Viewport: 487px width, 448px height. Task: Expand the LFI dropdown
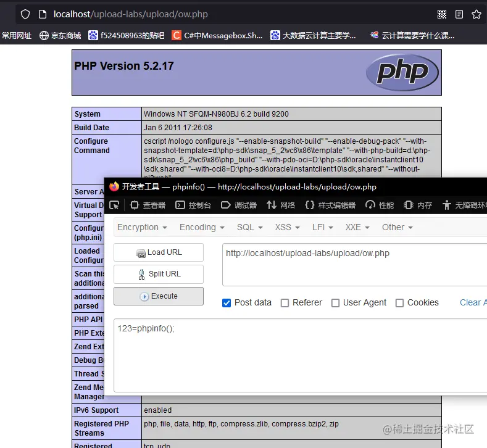pos(323,227)
